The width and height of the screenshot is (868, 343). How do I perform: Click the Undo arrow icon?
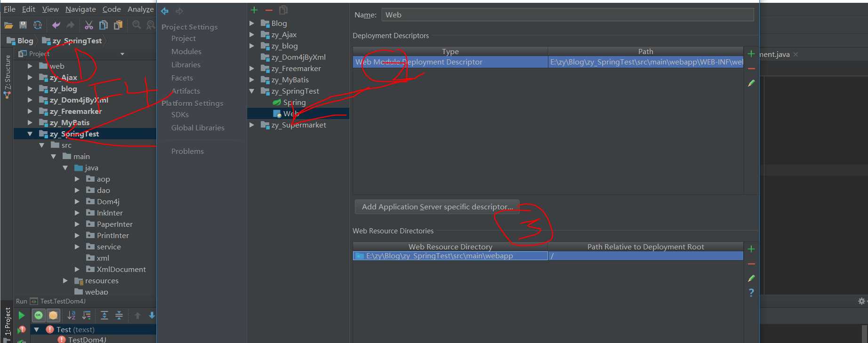click(56, 25)
